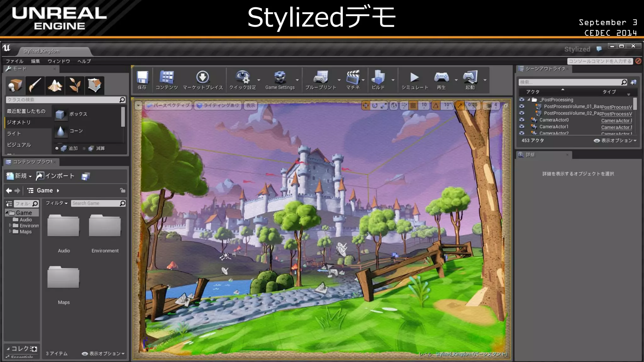
Task: Open the Perspective (パースペクティブ) view dropdown
Action: click(168, 106)
